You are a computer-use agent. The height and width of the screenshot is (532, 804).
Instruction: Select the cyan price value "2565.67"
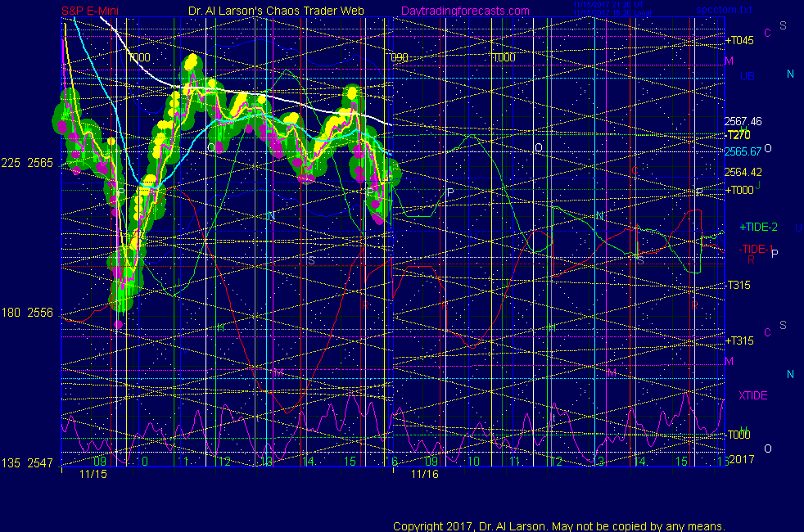coord(743,151)
